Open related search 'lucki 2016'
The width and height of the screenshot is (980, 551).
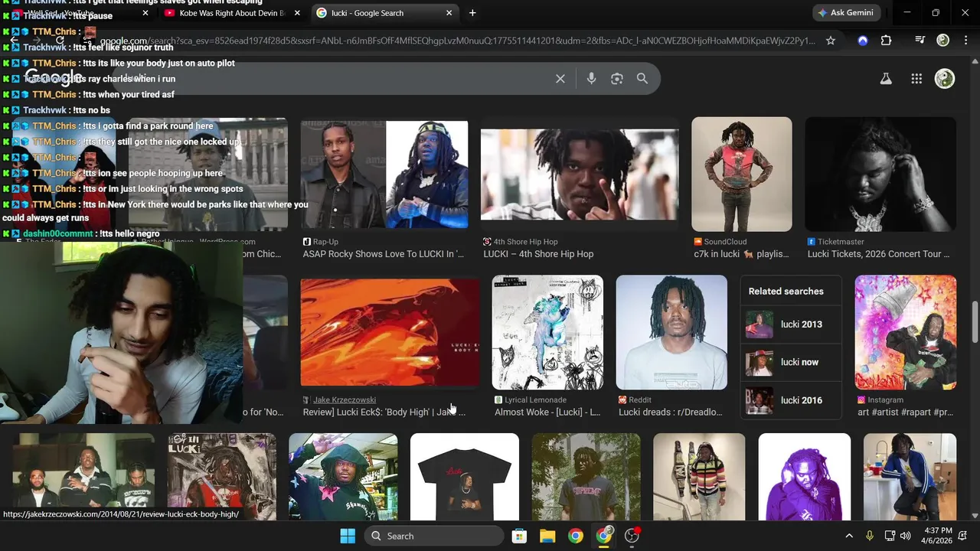click(x=791, y=400)
